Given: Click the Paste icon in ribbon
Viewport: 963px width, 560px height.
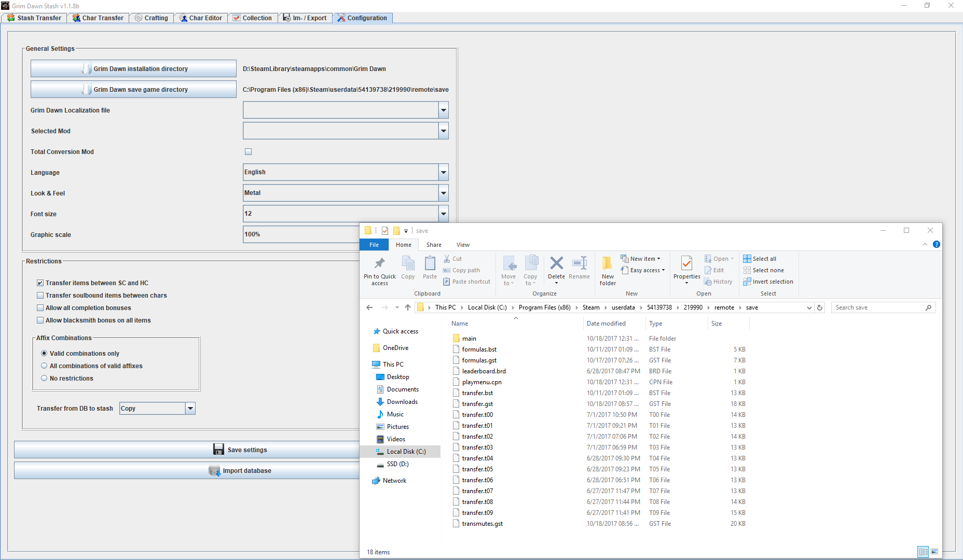Looking at the screenshot, I should [x=430, y=263].
